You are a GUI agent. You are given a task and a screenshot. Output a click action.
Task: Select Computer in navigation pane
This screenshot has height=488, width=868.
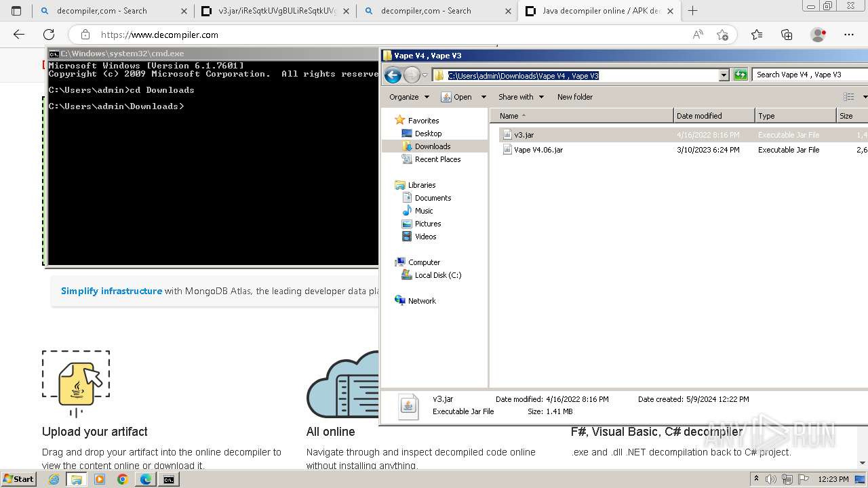point(424,262)
